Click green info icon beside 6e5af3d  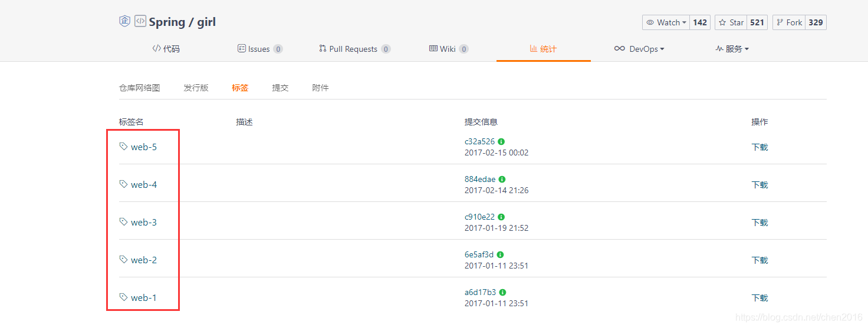coord(500,255)
